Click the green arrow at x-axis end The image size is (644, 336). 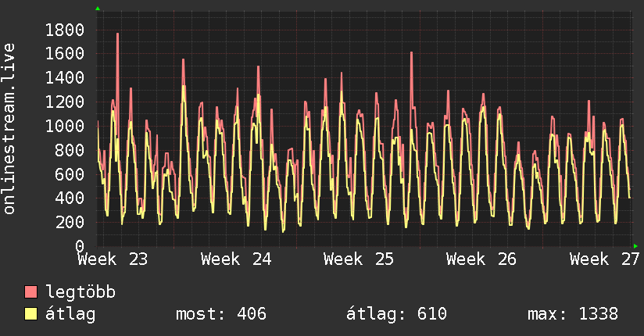click(635, 246)
